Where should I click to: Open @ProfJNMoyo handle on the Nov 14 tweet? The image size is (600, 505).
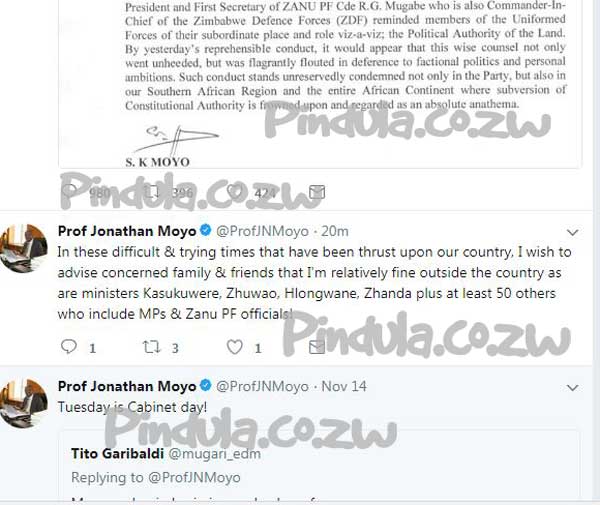[262, 386]
